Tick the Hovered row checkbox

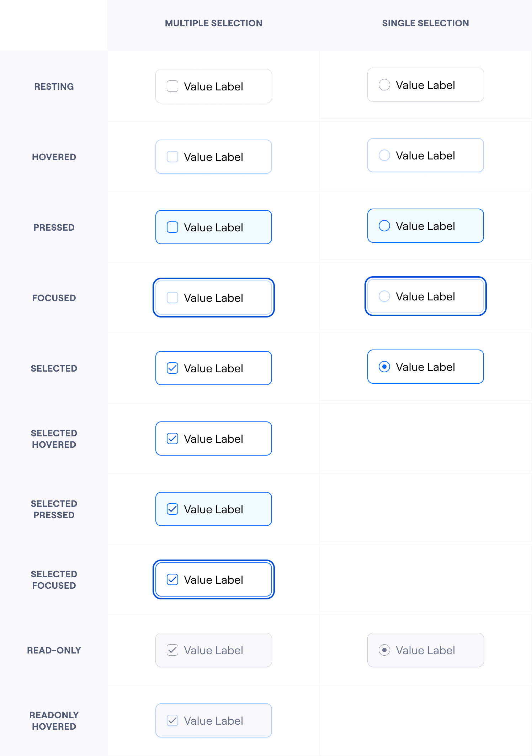(172, 157)
